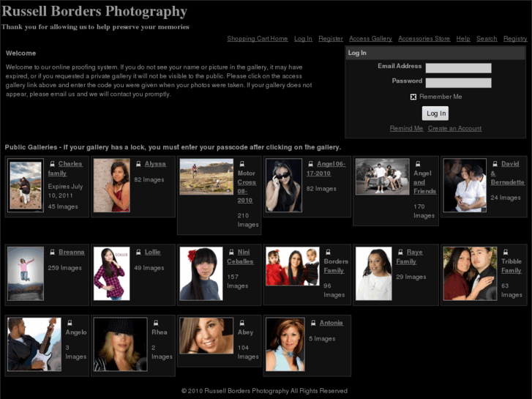Viewport: 532px width, 399px height.
Task: Click the lock icon above Rhea
Action: point(156,323)
